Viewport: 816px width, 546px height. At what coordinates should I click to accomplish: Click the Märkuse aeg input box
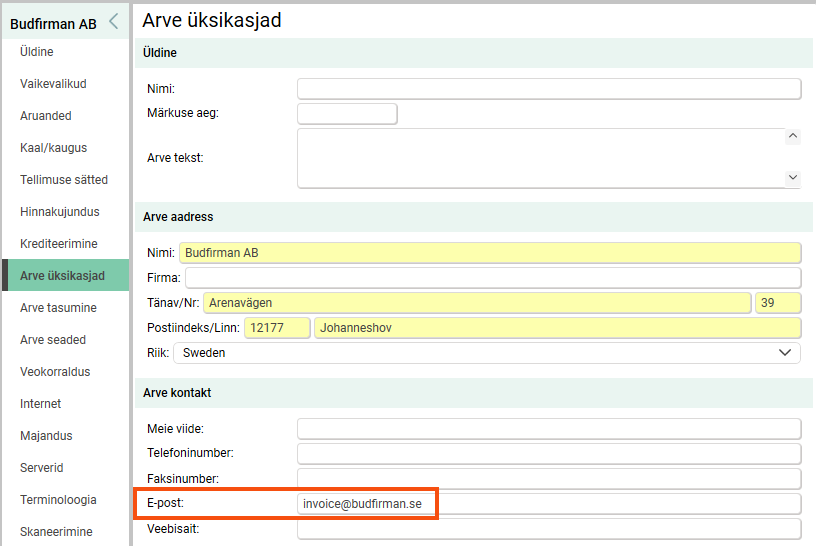pos(347,113)
